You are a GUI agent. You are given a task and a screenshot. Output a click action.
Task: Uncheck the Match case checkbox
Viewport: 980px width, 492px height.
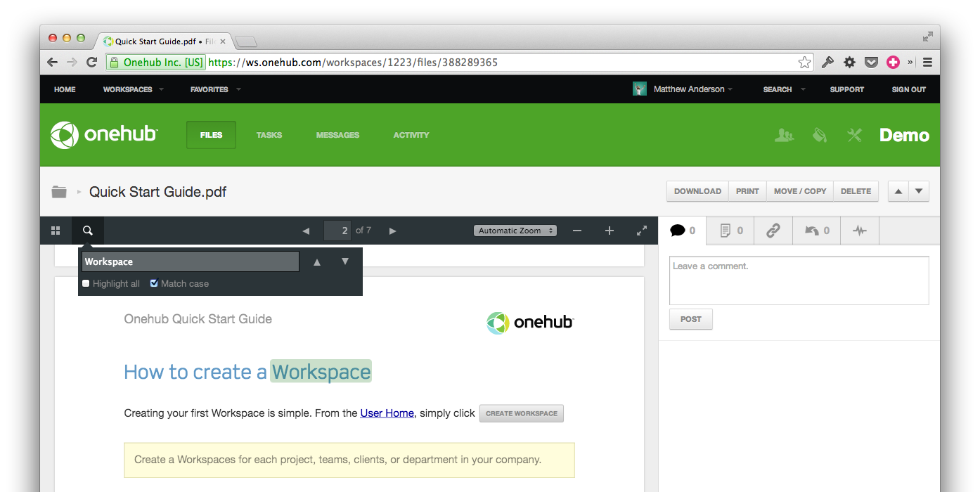[154, 283]
